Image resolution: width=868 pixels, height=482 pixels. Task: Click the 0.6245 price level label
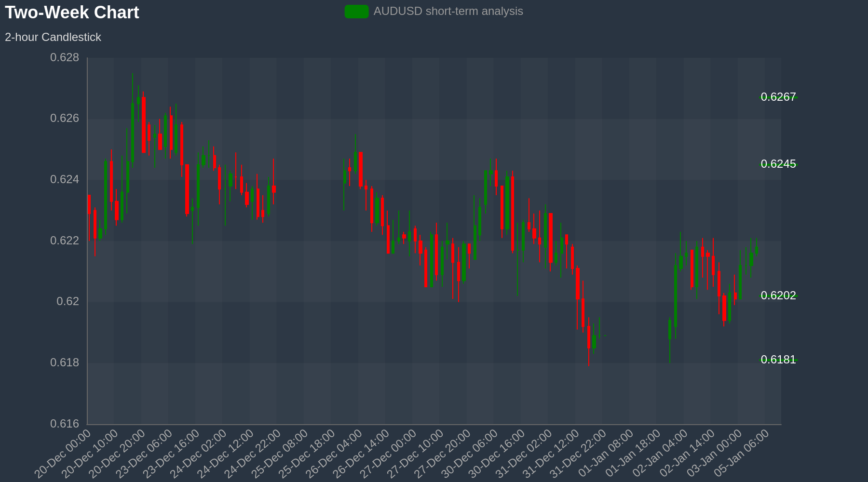778,164
